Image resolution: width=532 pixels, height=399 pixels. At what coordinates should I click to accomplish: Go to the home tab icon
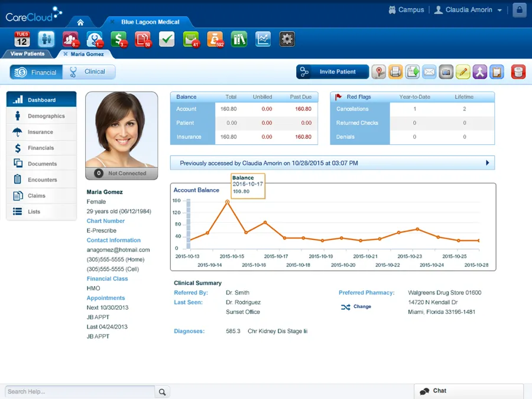(x=80, y=22)
